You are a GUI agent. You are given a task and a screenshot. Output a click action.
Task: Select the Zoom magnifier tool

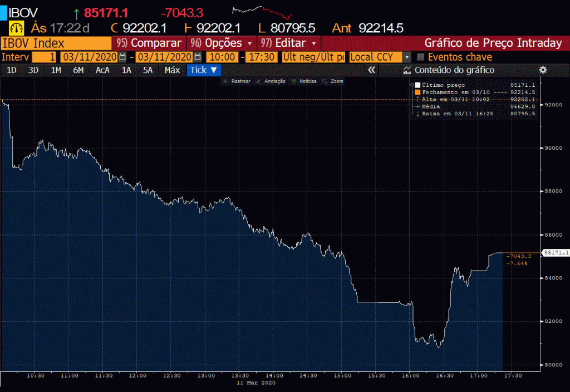[x=333, y=81]
